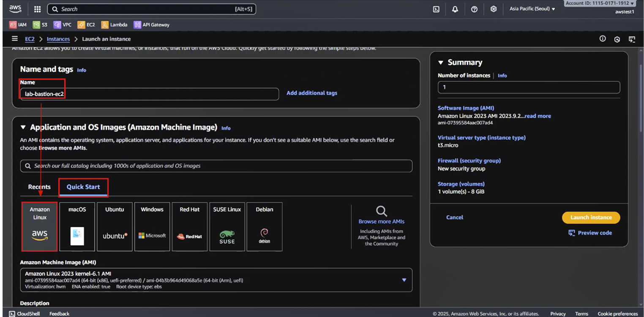Open Cookie preferences in footer
Image resolution: width=644 pixels, height=317 pixels.
click(x=617, y=314)
